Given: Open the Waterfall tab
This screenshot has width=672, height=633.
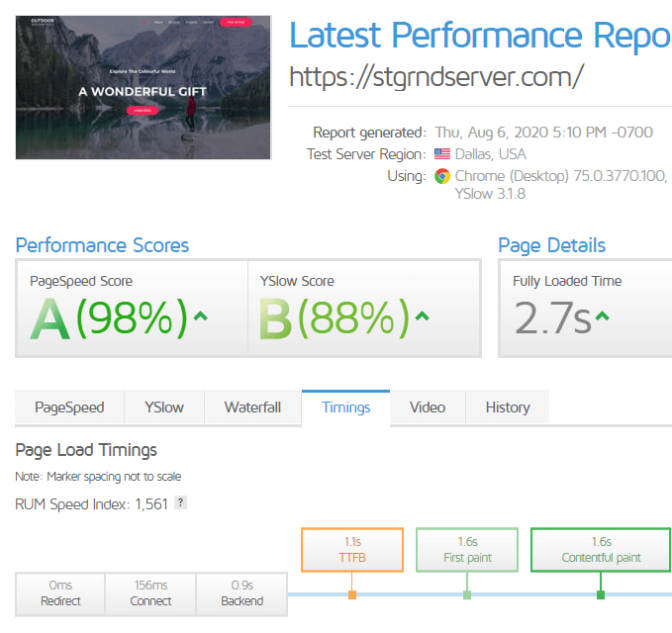Looking at the screenshot, I should [252, 407].
